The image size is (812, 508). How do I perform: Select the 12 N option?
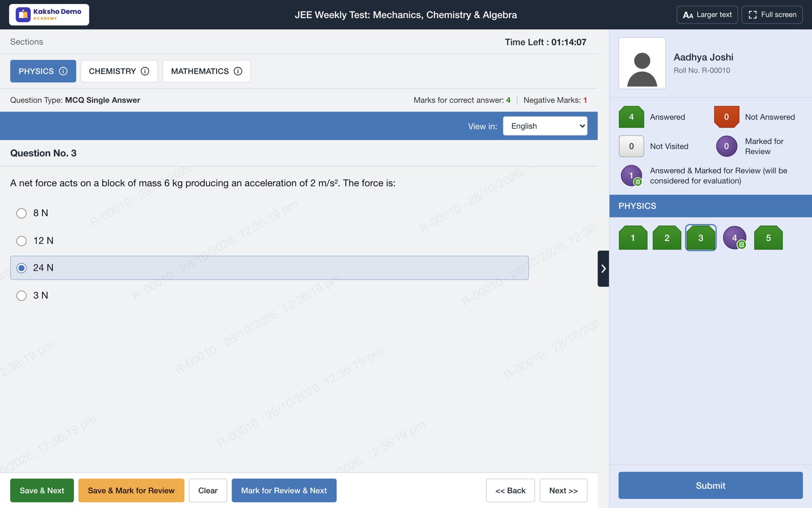[x=22, y=241]
